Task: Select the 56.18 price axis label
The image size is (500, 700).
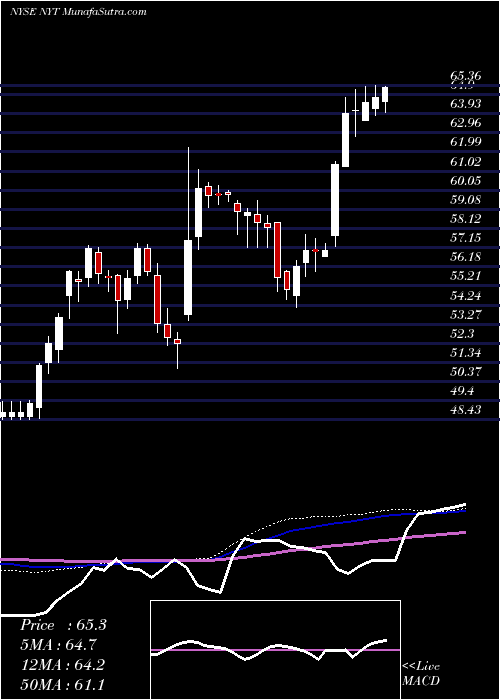Action: [x=466, y=257]
